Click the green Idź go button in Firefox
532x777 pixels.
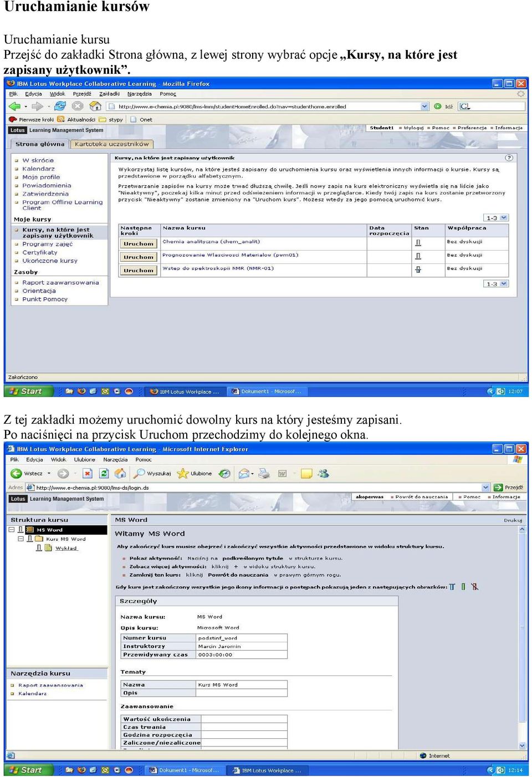pyautogui.click(x=443, y=106)
